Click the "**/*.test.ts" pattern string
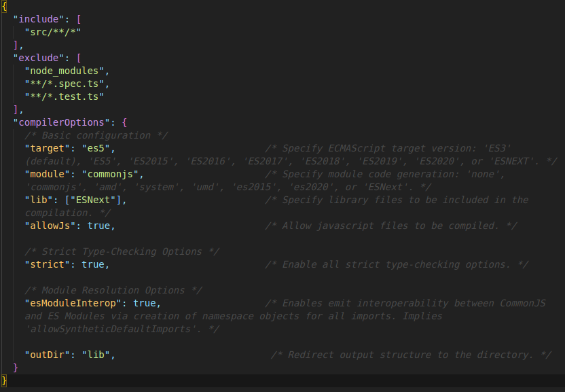Viewport: 565px width, 392px height. [x=64, y=96]
